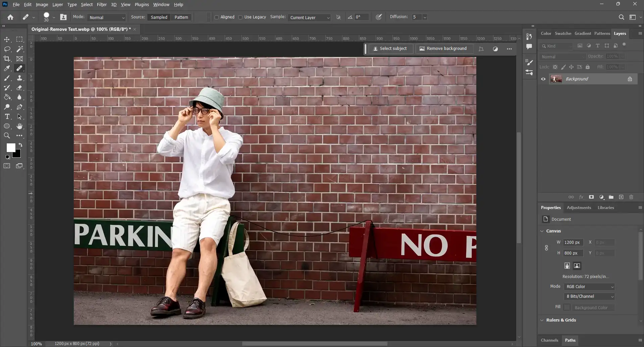Select the Frame tool
Screen dimensions: 644x347
19,59
